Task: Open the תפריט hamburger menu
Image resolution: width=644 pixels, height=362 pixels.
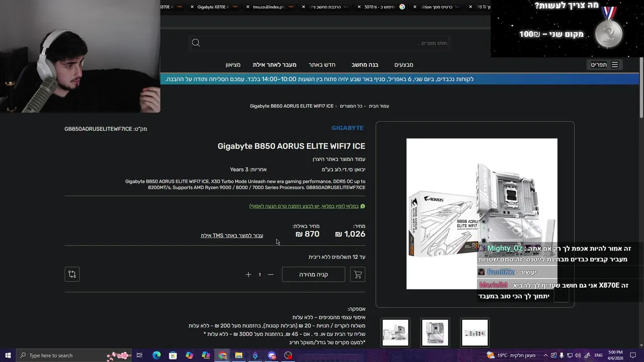Action: click(x=604, y=64)
